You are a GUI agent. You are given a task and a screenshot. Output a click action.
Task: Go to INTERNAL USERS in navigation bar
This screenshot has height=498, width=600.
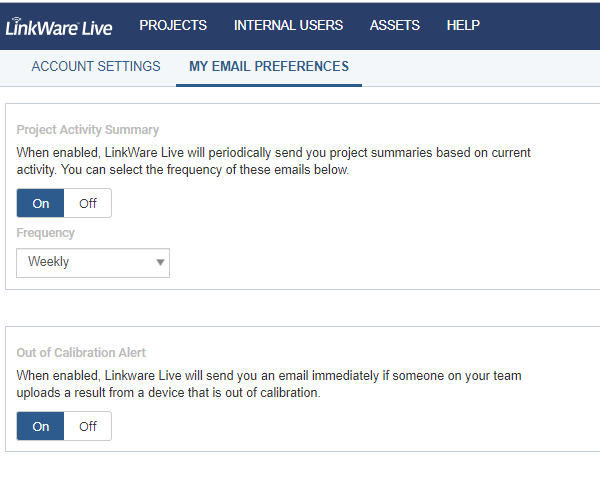pos(288,25)
